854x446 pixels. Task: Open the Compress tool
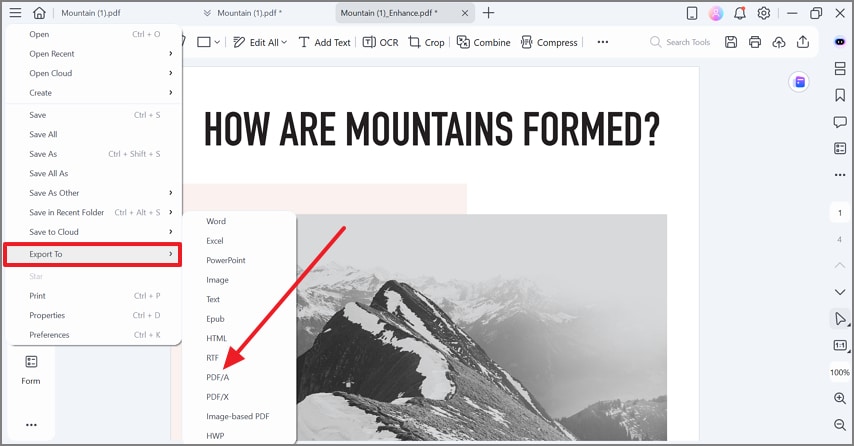point(549,42)
